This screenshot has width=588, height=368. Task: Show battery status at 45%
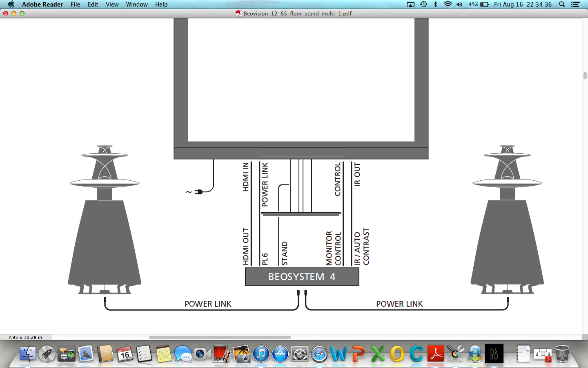point(479,4)
